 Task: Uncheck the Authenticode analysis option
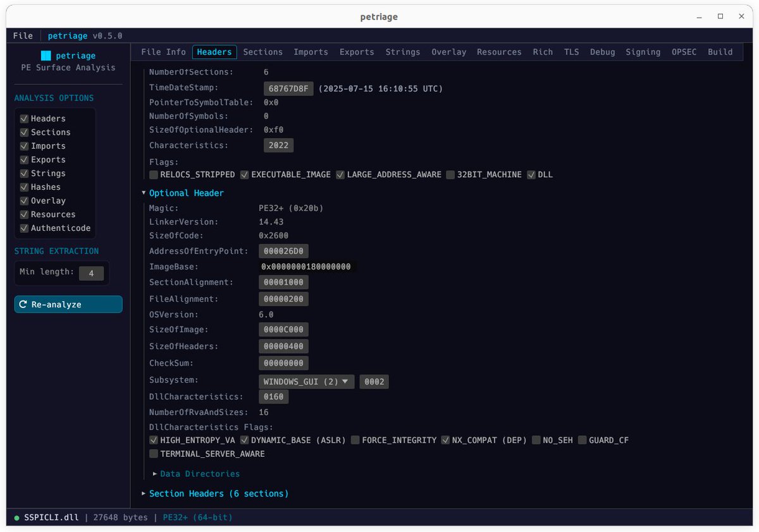point(24,228)
